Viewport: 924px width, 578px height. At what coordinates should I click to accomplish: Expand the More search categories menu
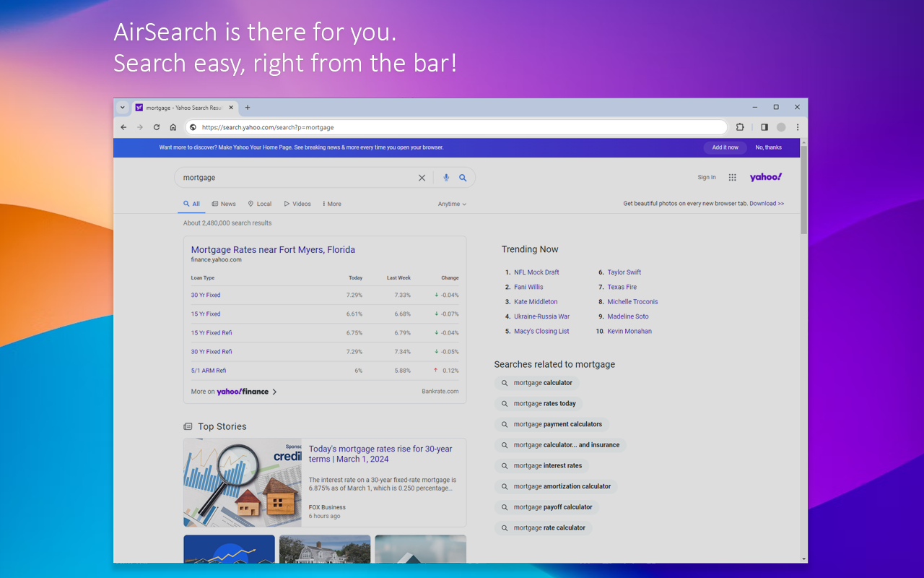click(332, 204)
